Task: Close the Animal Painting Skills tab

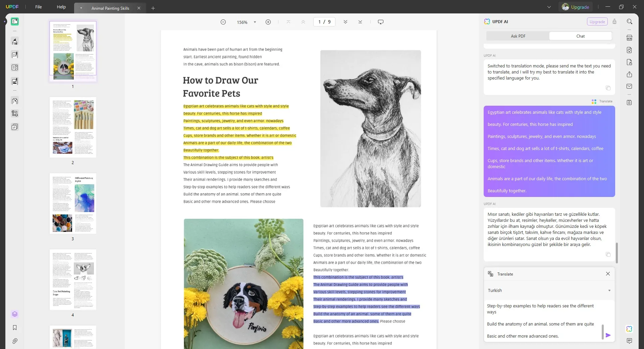Action: [139, 8]
